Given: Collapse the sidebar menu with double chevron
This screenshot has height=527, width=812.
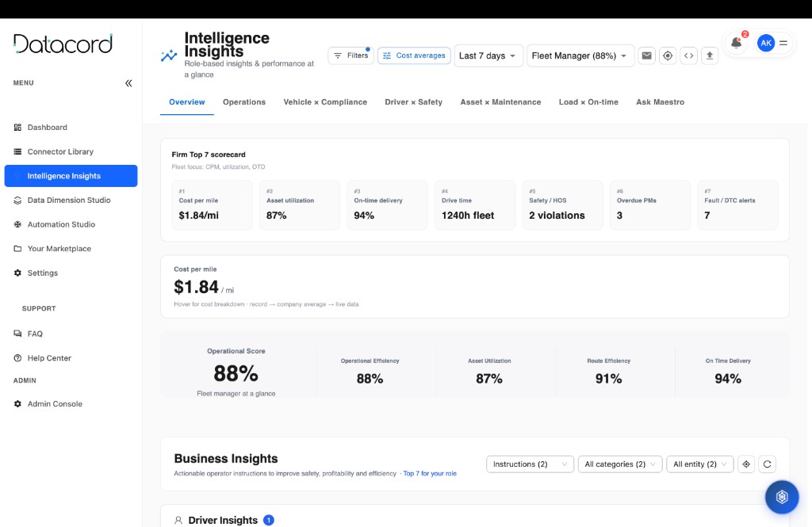Looking at the screenshot, I should (x=128, y=83).
